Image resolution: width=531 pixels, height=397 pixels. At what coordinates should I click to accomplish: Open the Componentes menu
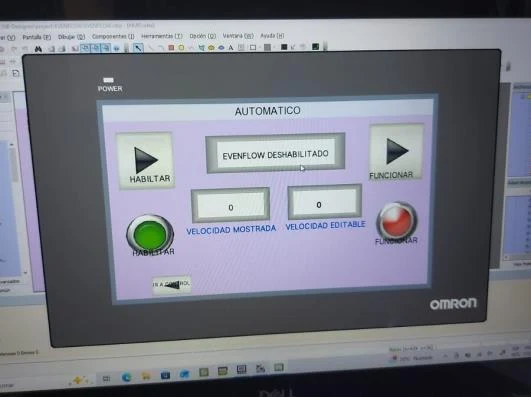pos(113,36)
